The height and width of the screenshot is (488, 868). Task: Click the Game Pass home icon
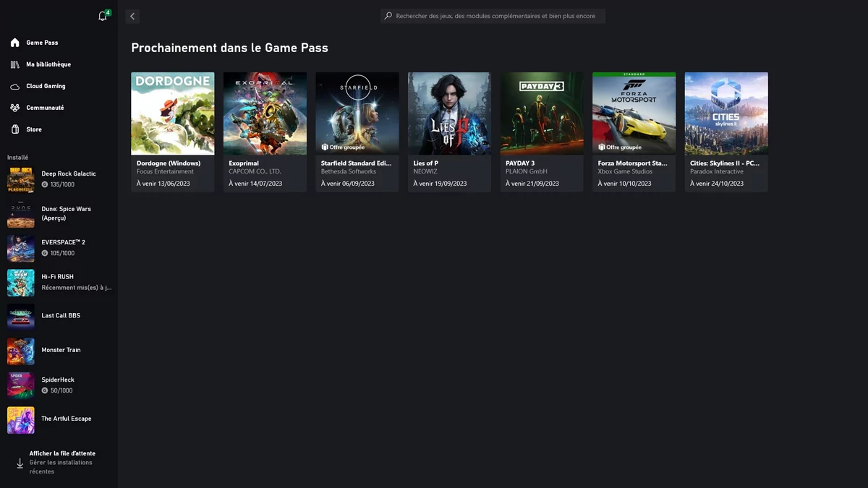[x=14, y=43]
